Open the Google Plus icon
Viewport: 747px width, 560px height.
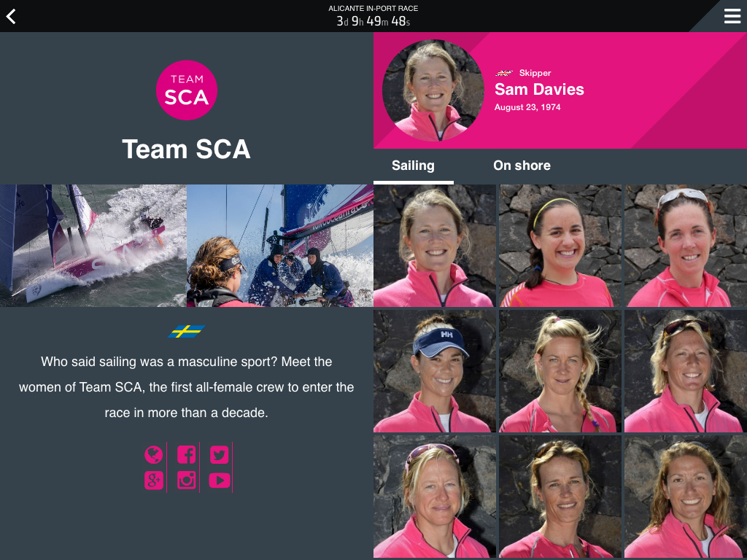click(x=153, y=480)
